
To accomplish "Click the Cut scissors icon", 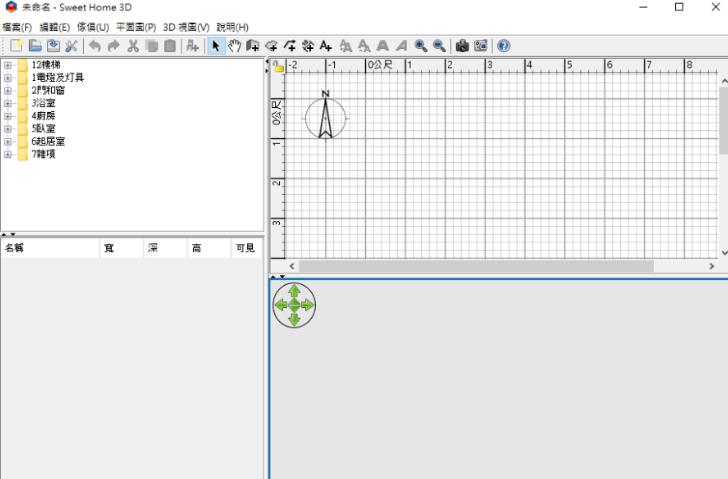I will [133, 45].
